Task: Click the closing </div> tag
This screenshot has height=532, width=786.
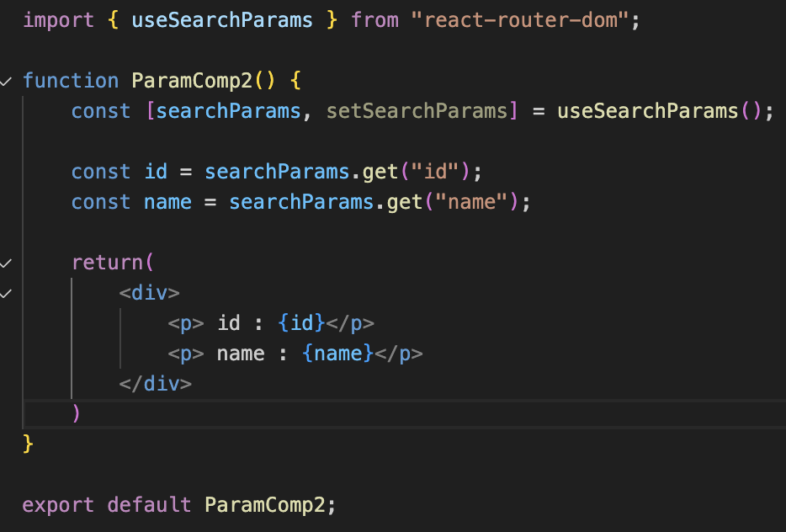Action: [x=156, y=384]
